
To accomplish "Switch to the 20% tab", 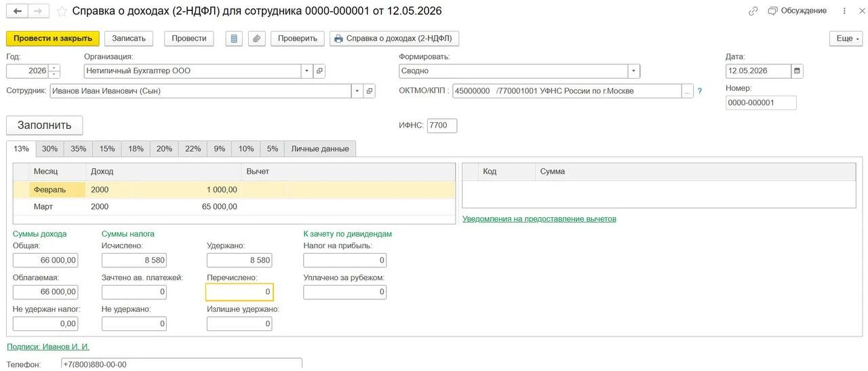I will tap(164, 149).
